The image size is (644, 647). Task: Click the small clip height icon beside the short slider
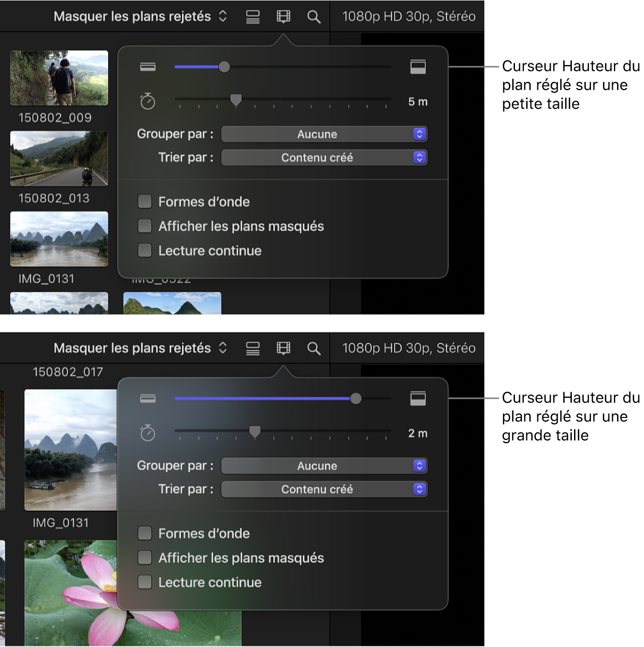(x=148, y=67)
